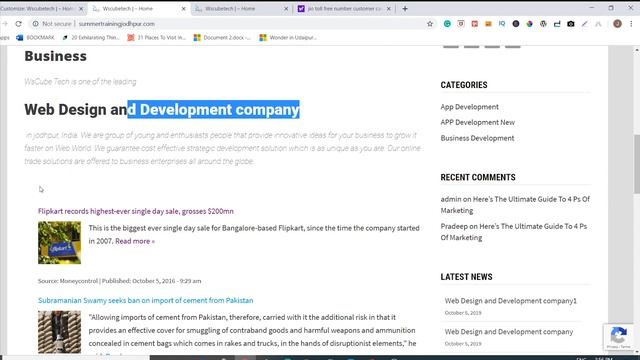
Task: Open the BOOKMARK bookmarks bar item
Action: (x=35, y=38)
